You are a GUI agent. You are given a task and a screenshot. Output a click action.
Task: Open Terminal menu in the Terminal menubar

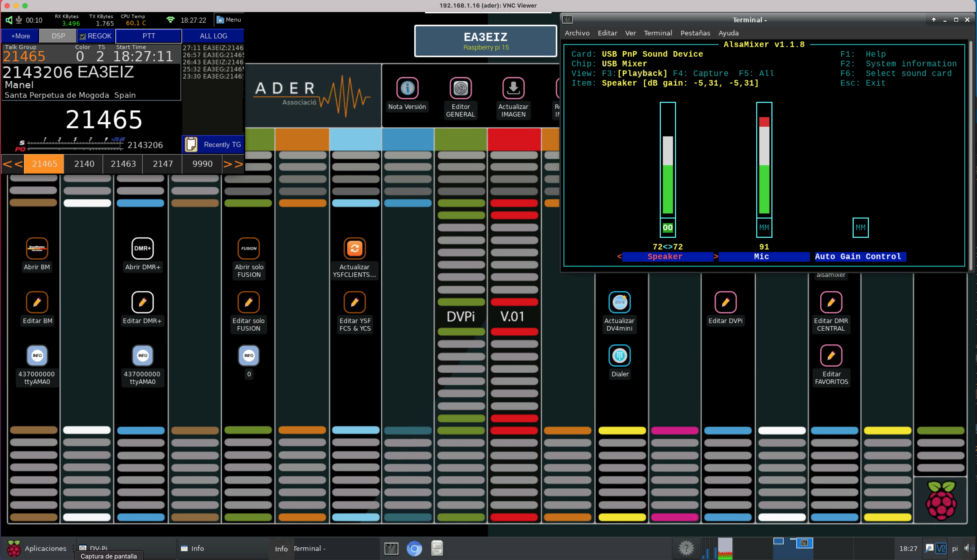click(658, 33)
